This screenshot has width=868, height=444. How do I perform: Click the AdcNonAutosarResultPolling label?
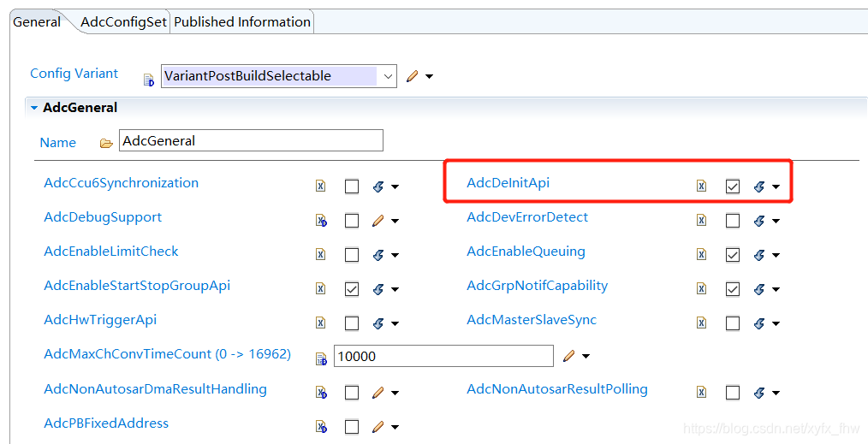click(557, 388)
